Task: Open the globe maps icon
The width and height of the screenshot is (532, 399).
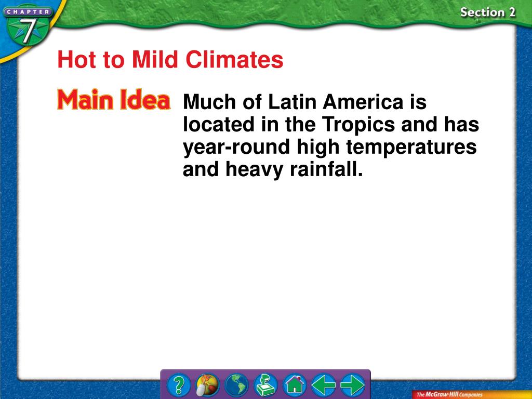Action: (236, 385)
